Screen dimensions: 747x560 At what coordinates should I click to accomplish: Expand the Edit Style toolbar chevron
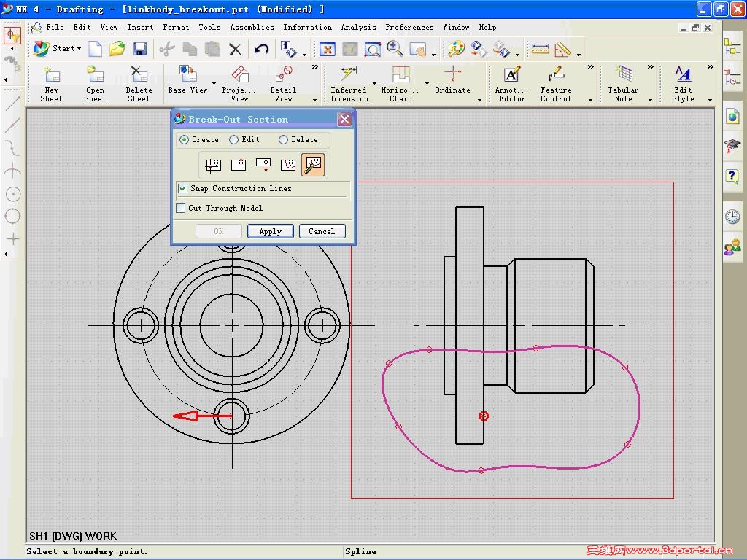tap(711, 67)
